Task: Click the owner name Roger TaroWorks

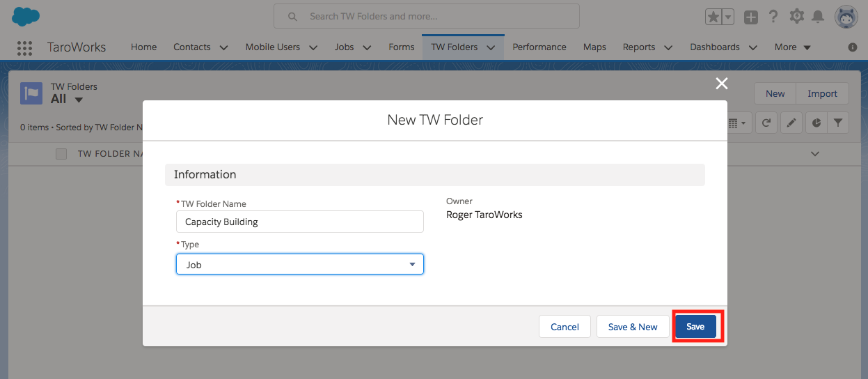Action: pos(484,215)
